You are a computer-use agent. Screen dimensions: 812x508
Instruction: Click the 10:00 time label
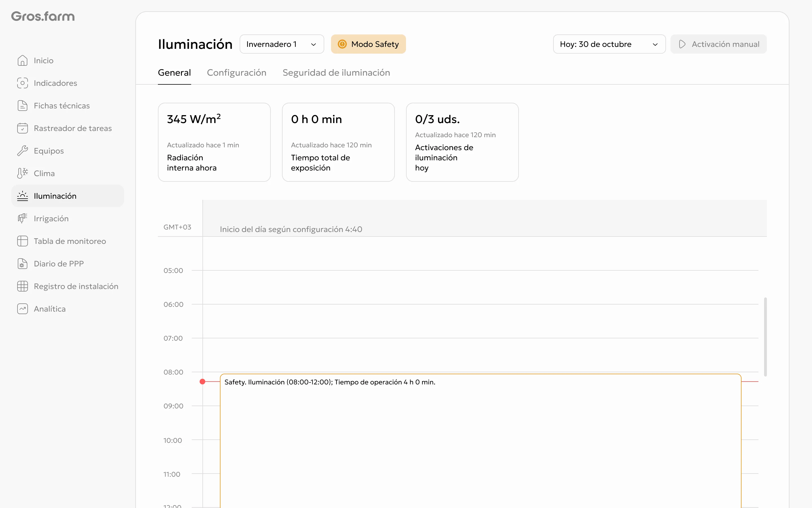click(173, 441)
